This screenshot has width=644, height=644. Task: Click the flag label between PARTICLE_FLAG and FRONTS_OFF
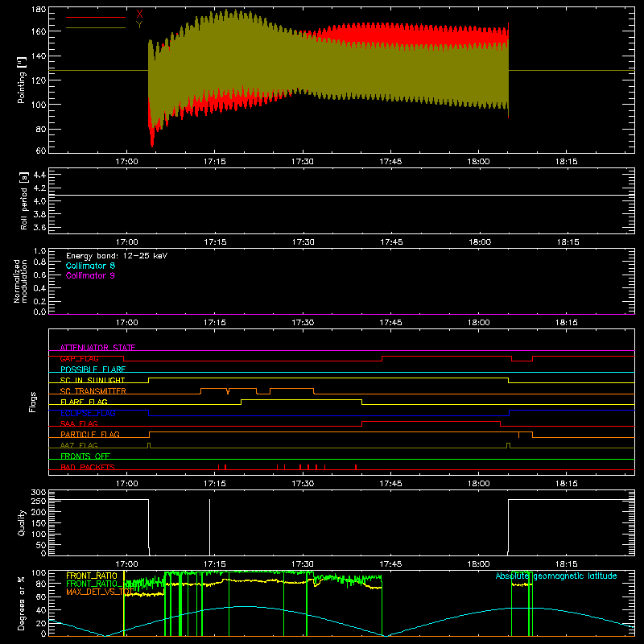[x=79, y=445]
